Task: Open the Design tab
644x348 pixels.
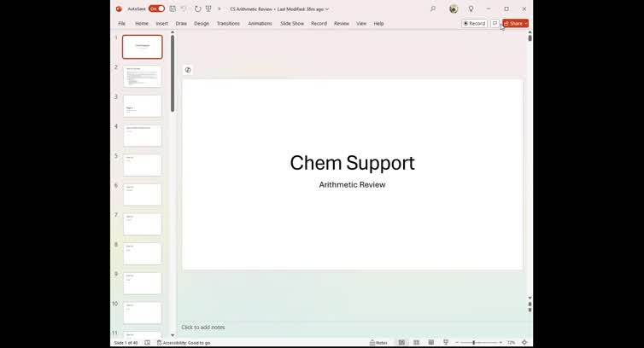Action: point(202,23)
